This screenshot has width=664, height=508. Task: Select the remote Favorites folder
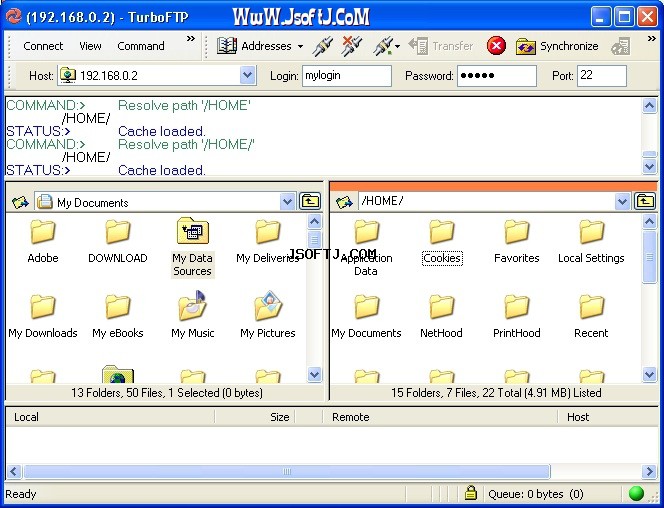click(x=517, y=242)
